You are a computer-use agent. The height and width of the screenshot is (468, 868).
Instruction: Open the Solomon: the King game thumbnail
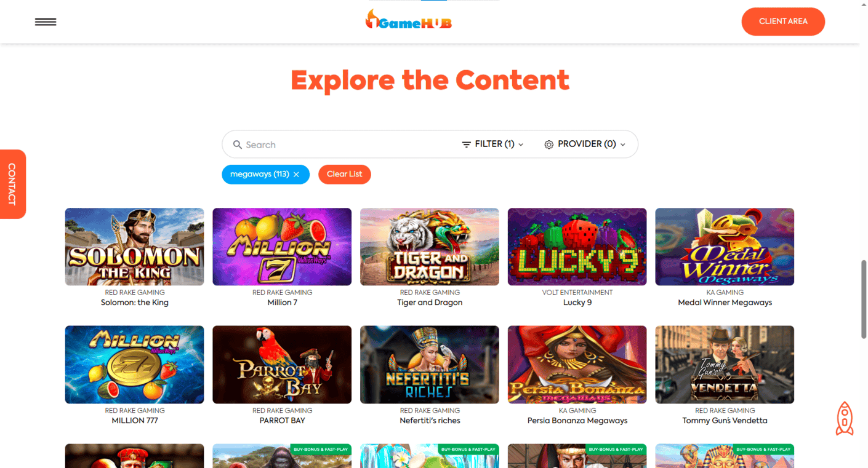click(x=135, y=247)
